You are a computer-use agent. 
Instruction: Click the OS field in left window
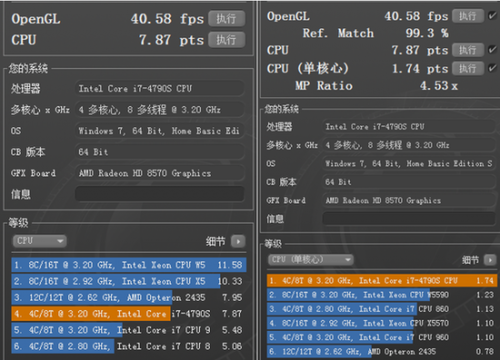(x=159, y=131)
